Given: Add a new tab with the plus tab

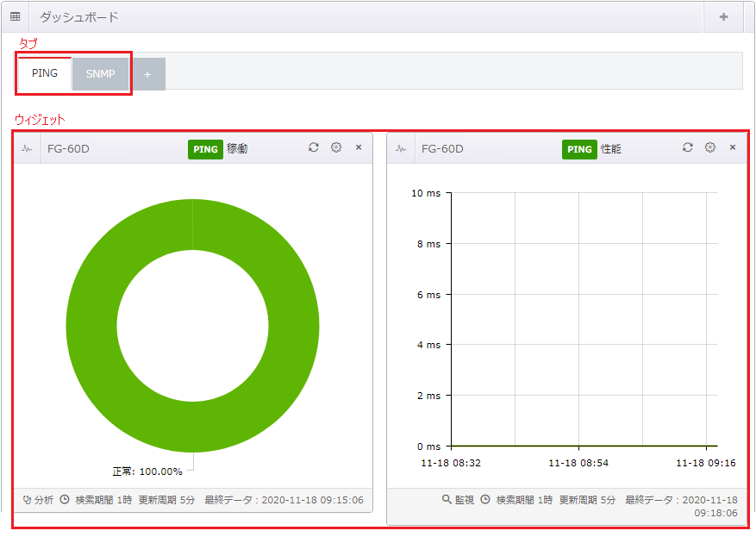Looking at the screenshot, I should point(147,74).
